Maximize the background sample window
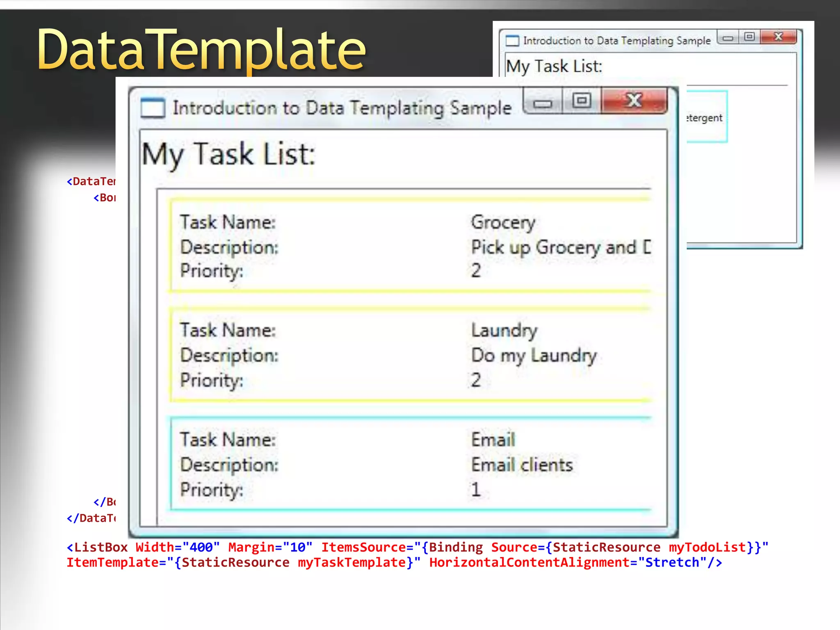 point(749,37)
